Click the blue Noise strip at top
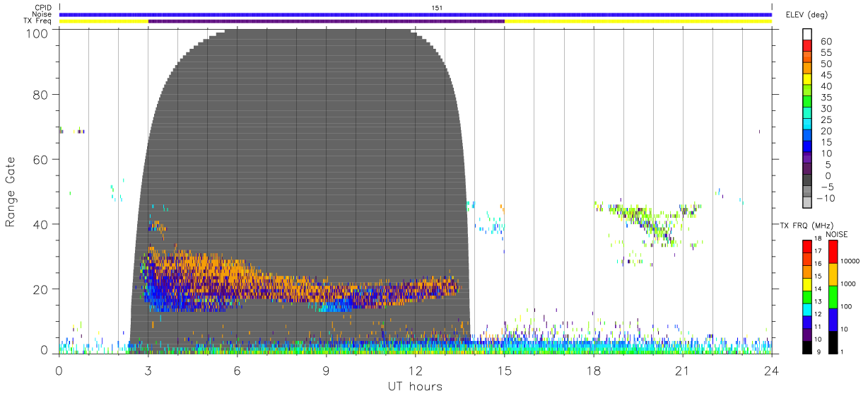Image resolution: width=868 pixels, height=401 pixels. [x=416, y=14]
